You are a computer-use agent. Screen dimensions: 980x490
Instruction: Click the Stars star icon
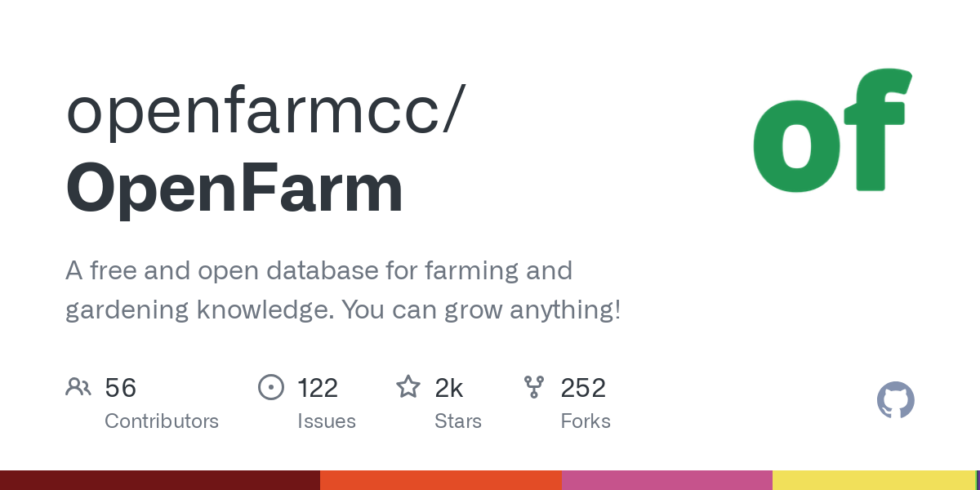[x=408, y=387]
